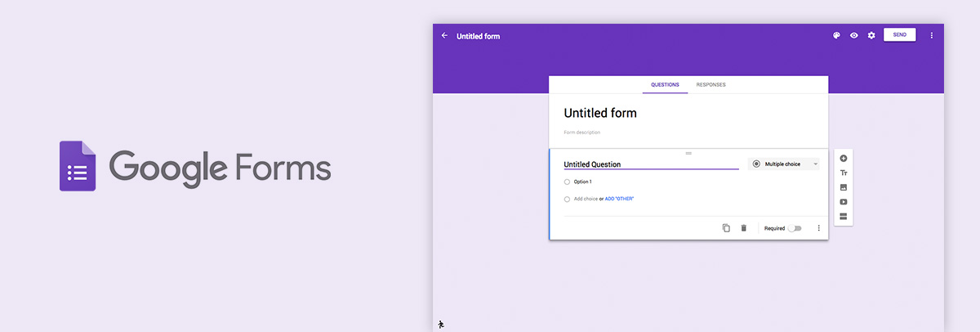The height and width of the screenshot is (332, 980).
Task: Add a section from the sidebar
Action: 844,217
